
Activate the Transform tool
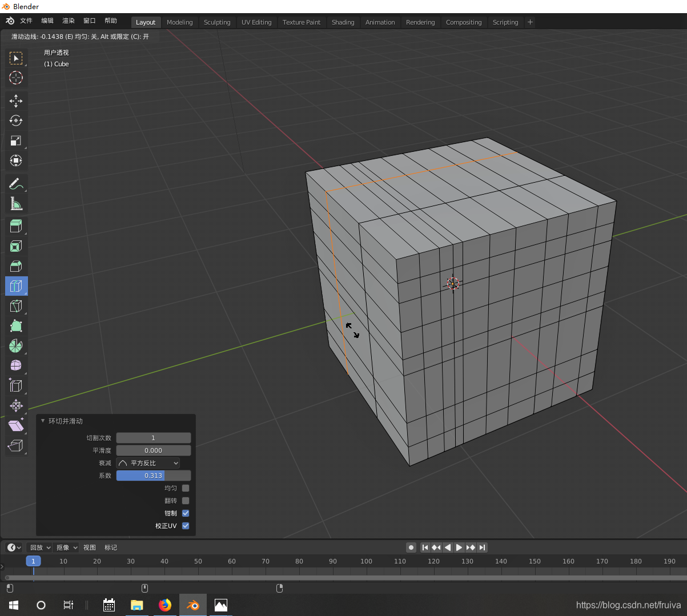[16, 160]
